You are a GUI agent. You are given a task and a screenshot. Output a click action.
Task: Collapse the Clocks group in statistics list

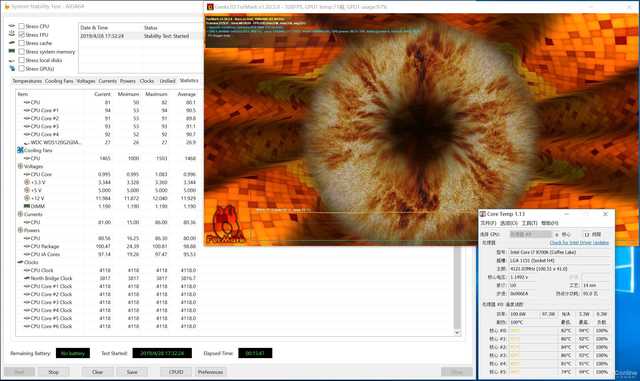pos(20,262)
